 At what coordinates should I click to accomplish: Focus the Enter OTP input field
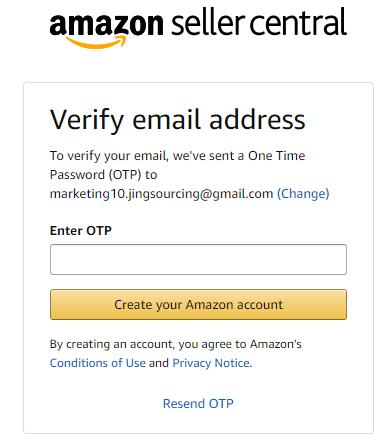[198, 259]
